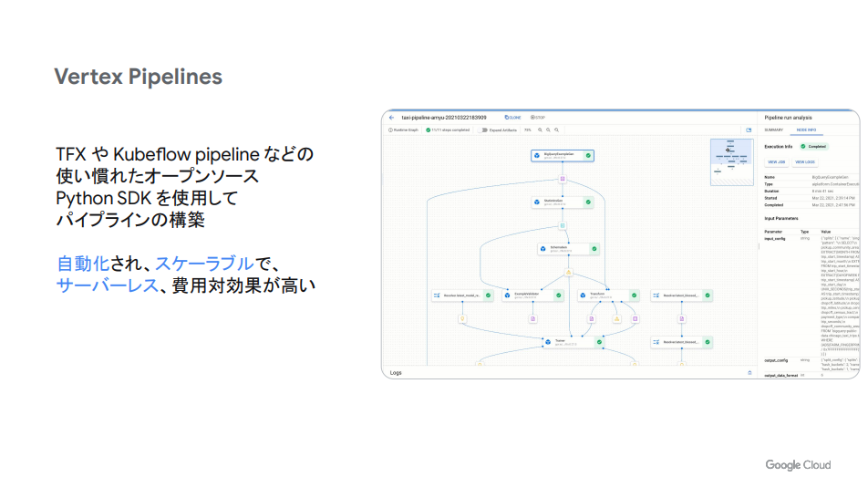This screenshot has height=477, width=868.
Task: Select the SchemaGen node
Action: click(569, 249)
